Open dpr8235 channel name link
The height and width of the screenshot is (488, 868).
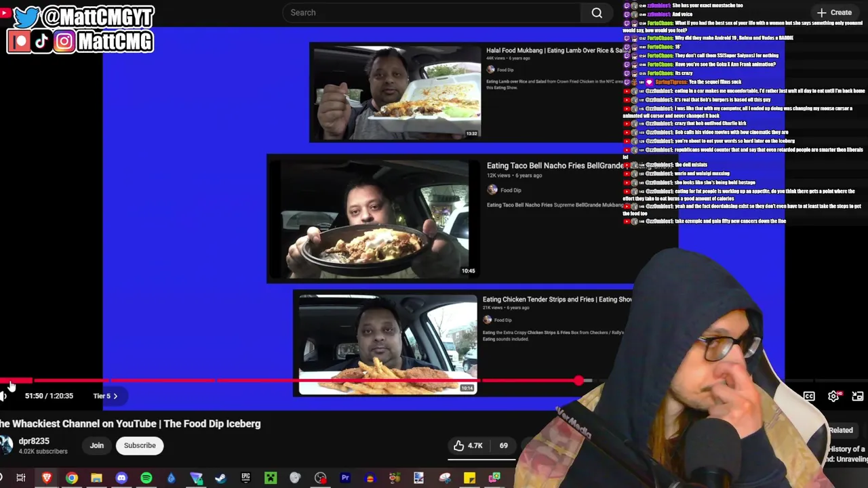coord(34,441)
